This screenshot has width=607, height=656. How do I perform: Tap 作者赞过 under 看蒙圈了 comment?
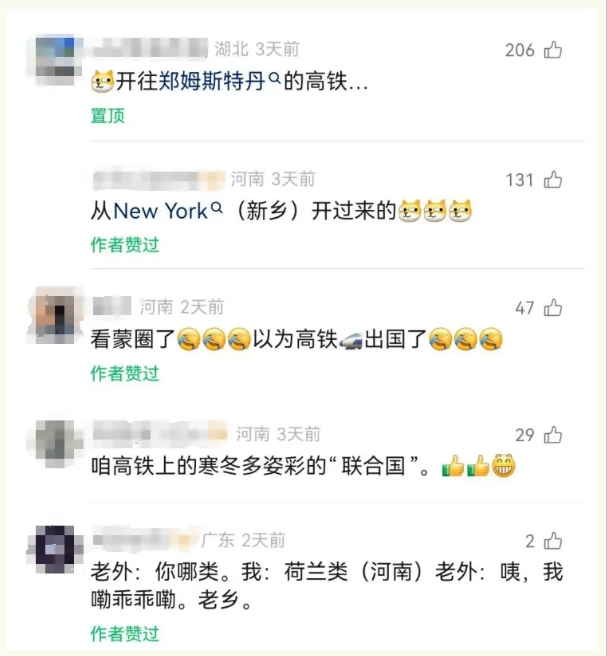(125, 373)
